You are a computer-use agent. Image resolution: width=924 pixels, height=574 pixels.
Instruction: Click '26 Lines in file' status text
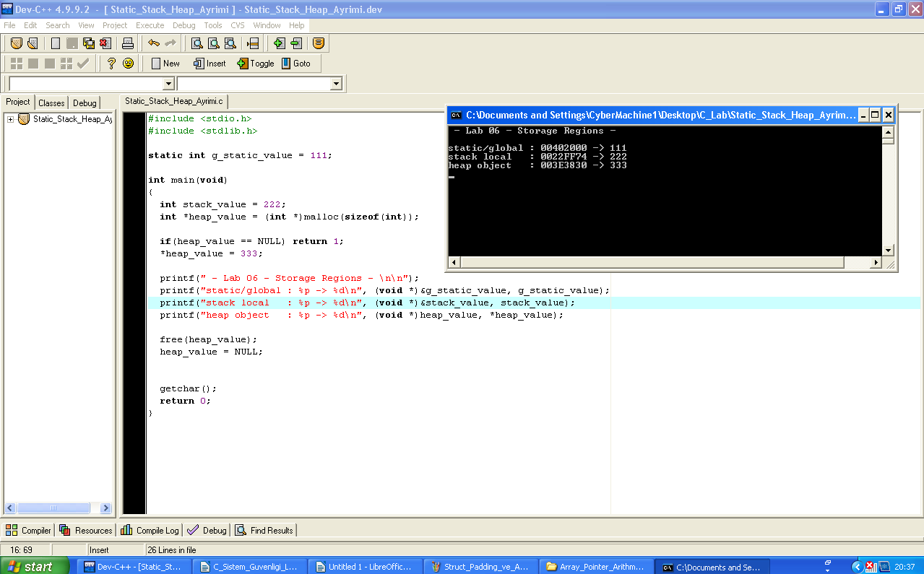(173, 550)
